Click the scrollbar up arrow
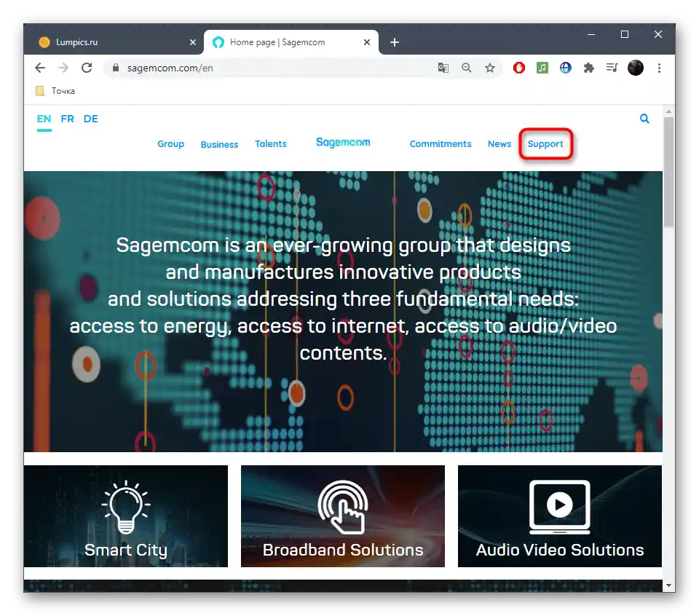699x616 pixels. click(x=668, y=111)
